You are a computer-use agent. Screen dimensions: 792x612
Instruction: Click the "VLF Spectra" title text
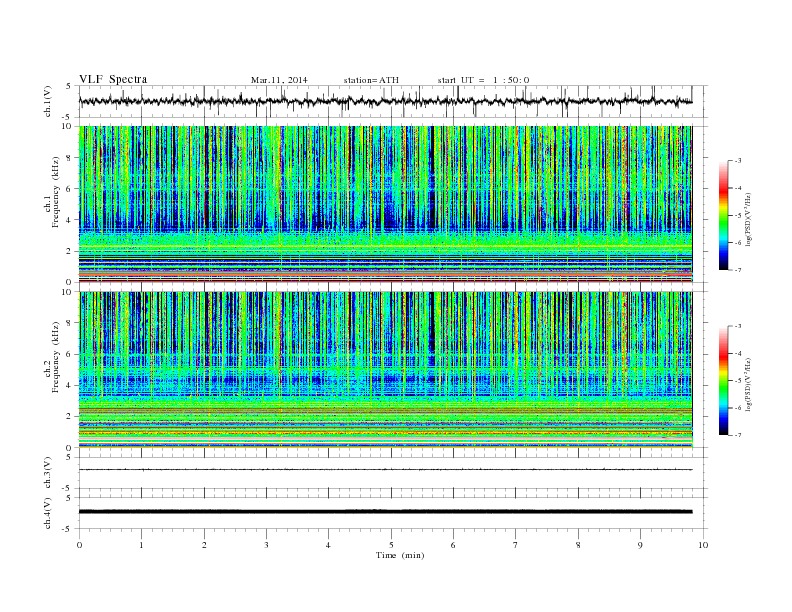coord(113,79)
